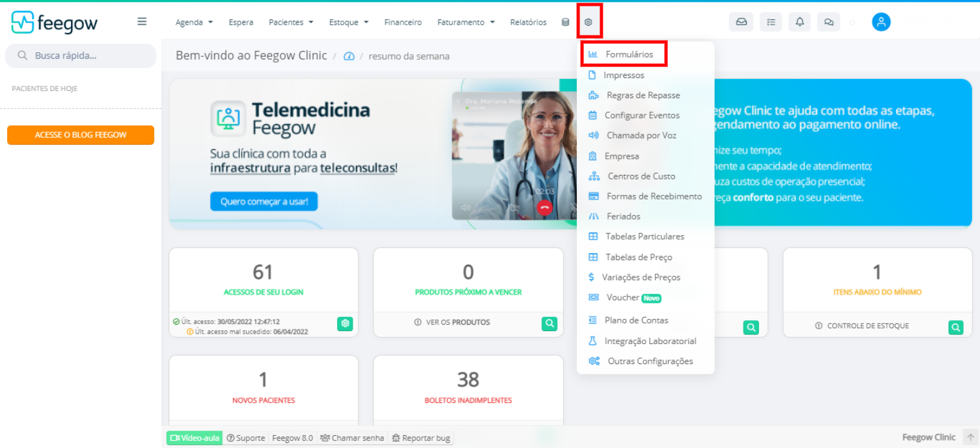Click green search icon beside the dropdown menu
Image resolution: width=980 pixels, height=448 pixels.
751,327
